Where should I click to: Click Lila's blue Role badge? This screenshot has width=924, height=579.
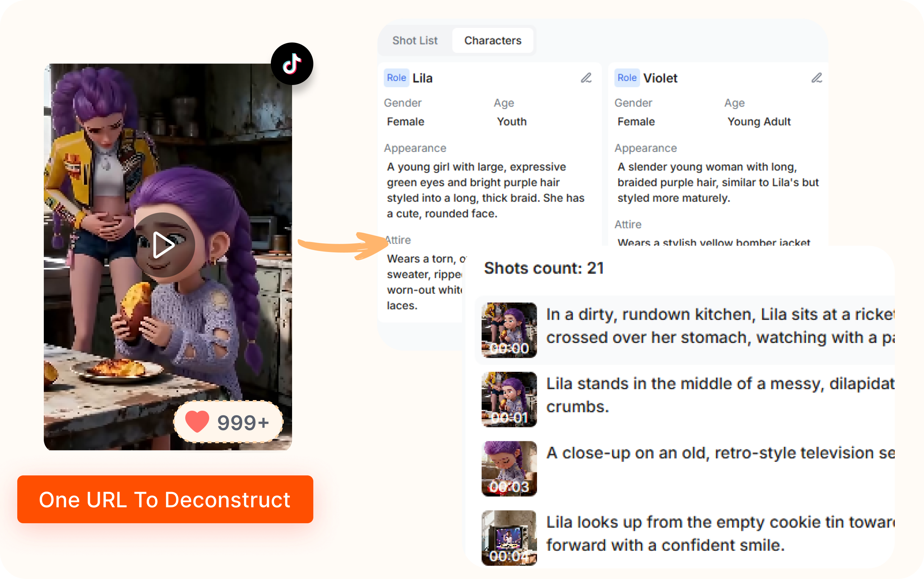(x=396, y=78)
